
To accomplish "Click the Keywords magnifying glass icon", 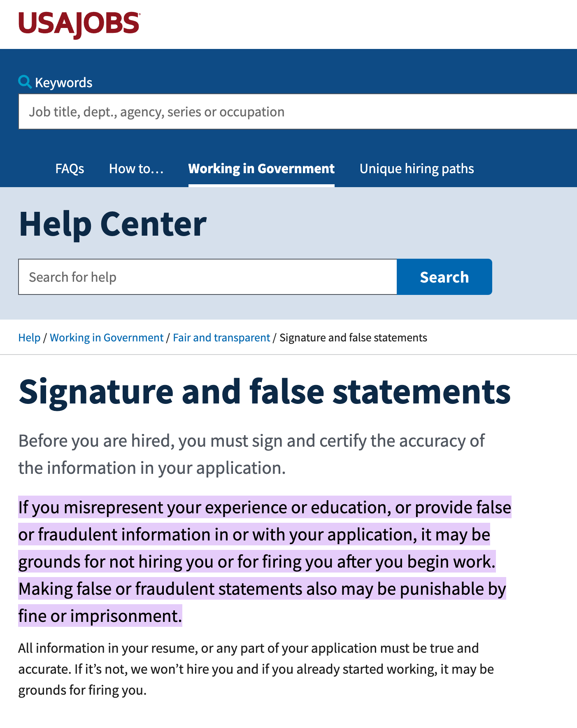I will [x=25, y=82].
